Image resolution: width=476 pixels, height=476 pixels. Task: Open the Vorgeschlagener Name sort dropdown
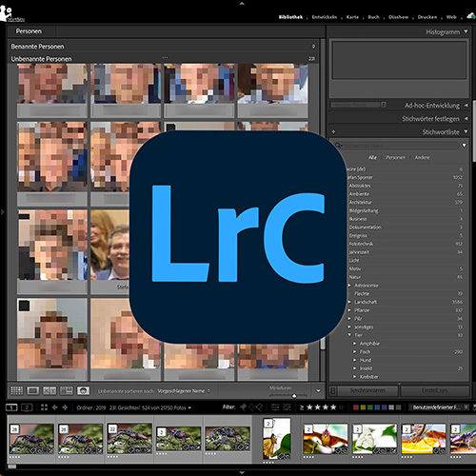tap(184, 391)
